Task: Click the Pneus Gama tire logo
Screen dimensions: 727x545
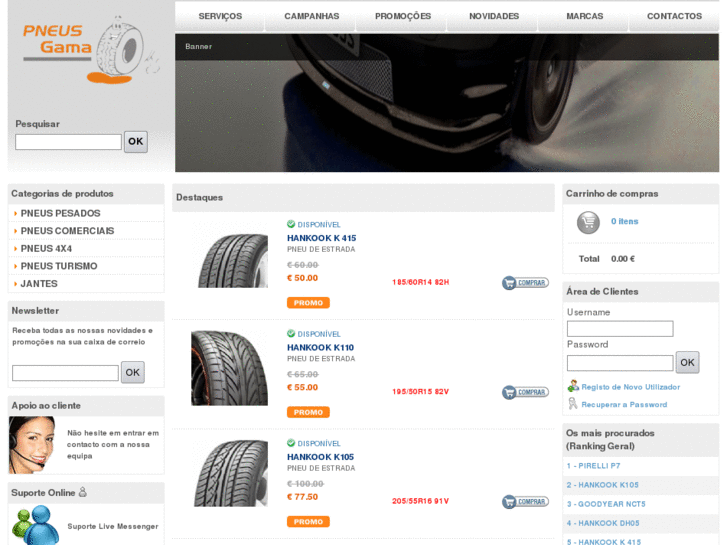Action: (91, 50)
